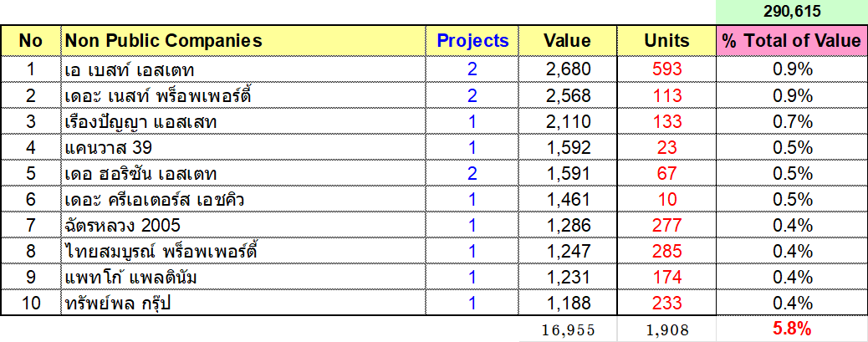Click the units cell showing 593
The height and width of the screenshot is (342, 868).
tap(666, 70)
